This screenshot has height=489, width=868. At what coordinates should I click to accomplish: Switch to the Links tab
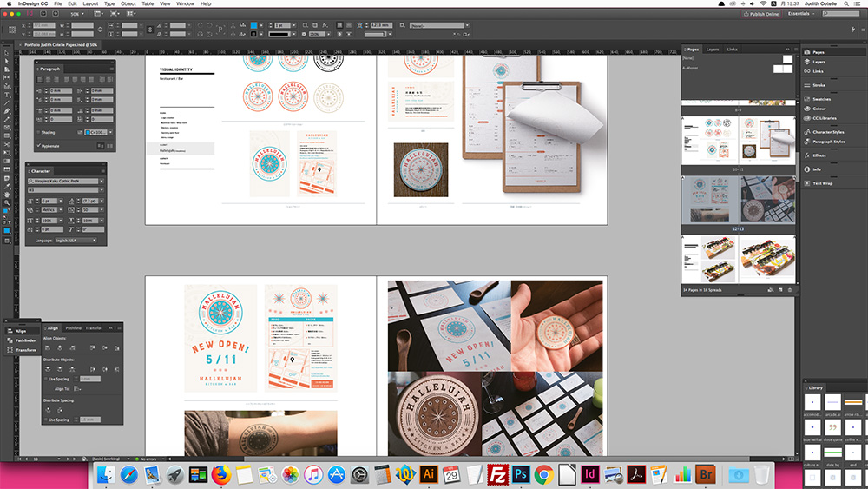click(x=732, y=50)
